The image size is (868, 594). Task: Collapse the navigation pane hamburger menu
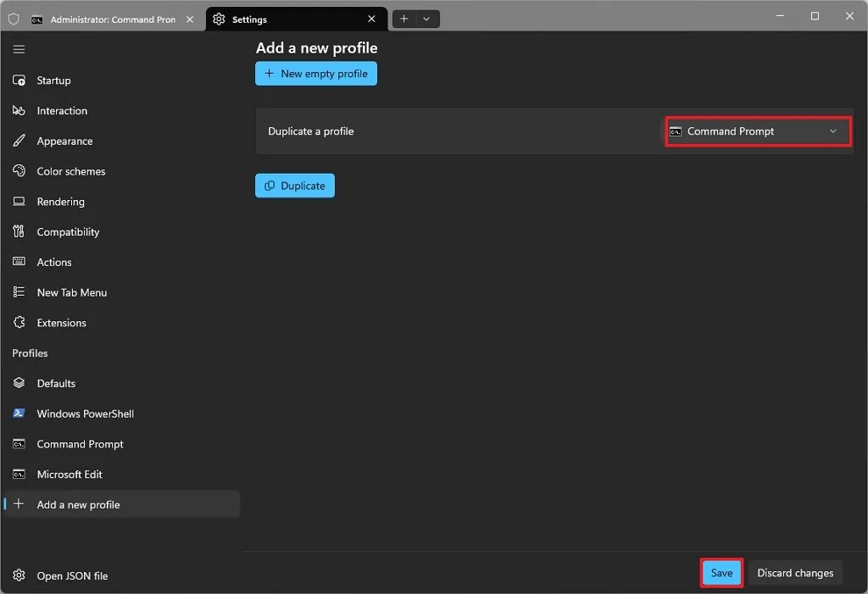[x=19, y=49]
